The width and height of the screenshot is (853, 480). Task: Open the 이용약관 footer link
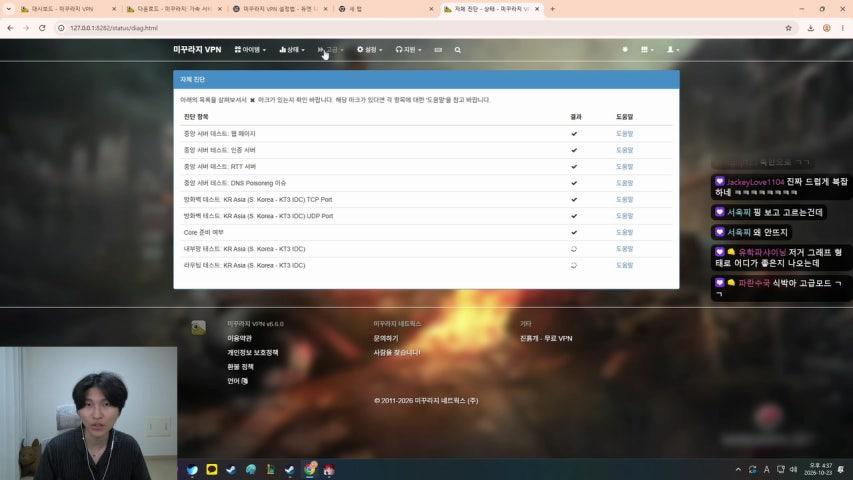click(x=239, y=338)
